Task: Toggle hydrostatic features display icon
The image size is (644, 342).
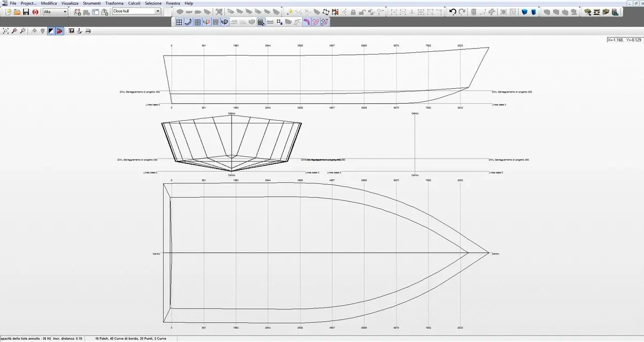Action: pos(225,22)
